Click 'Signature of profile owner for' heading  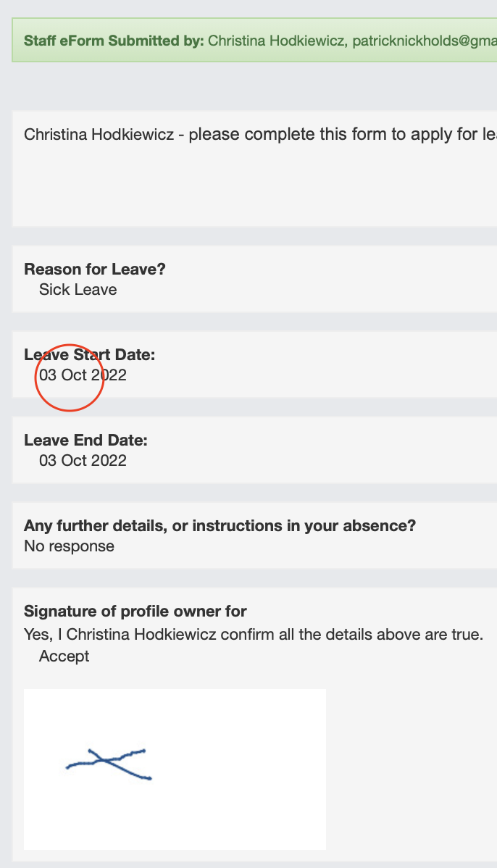coord(135,612)
